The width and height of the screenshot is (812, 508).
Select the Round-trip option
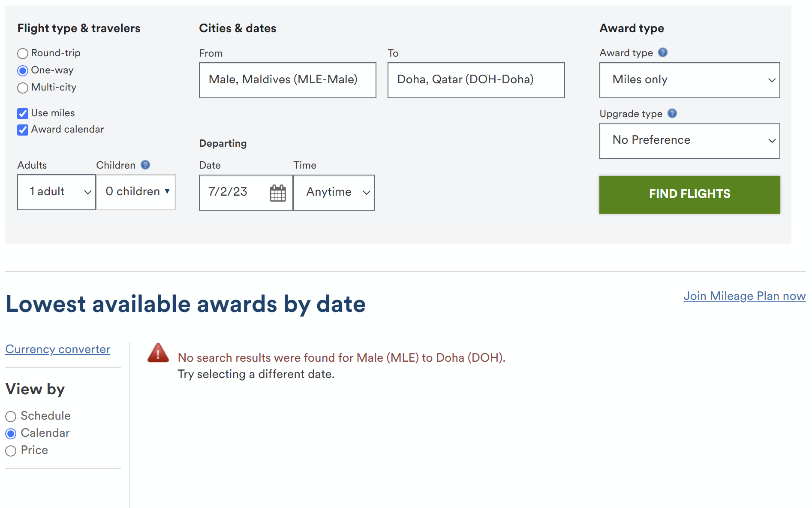[x=22, y=53]
